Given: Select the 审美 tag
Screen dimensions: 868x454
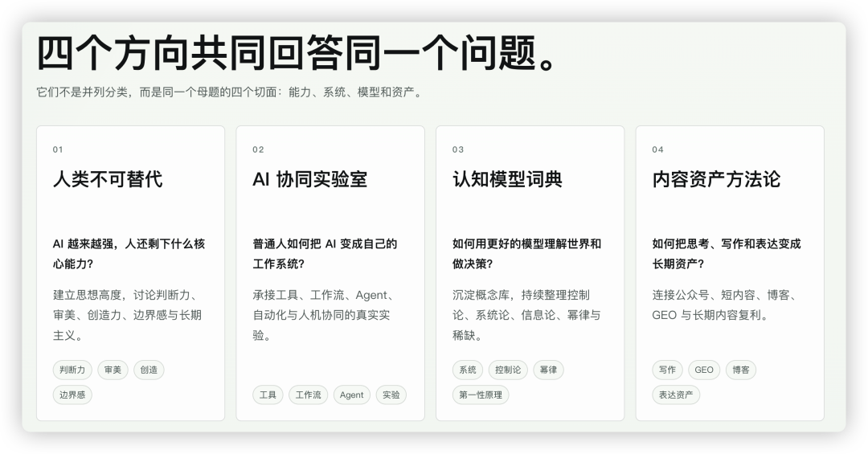Looking at the screenshot, I should 113,370.
